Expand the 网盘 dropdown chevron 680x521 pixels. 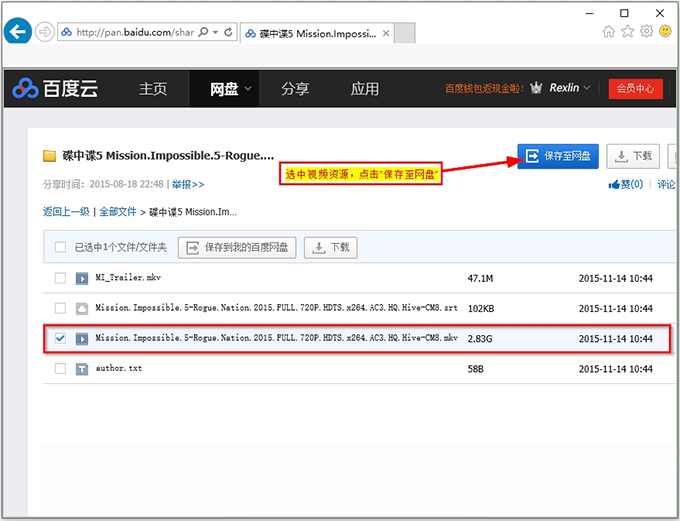[x=248, y=88]
